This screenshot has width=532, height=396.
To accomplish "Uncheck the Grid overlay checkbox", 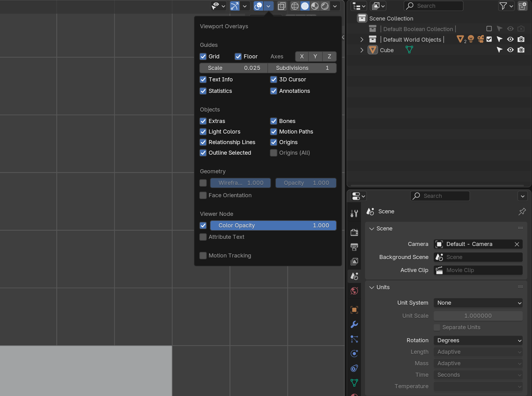I will click(203, 57).
